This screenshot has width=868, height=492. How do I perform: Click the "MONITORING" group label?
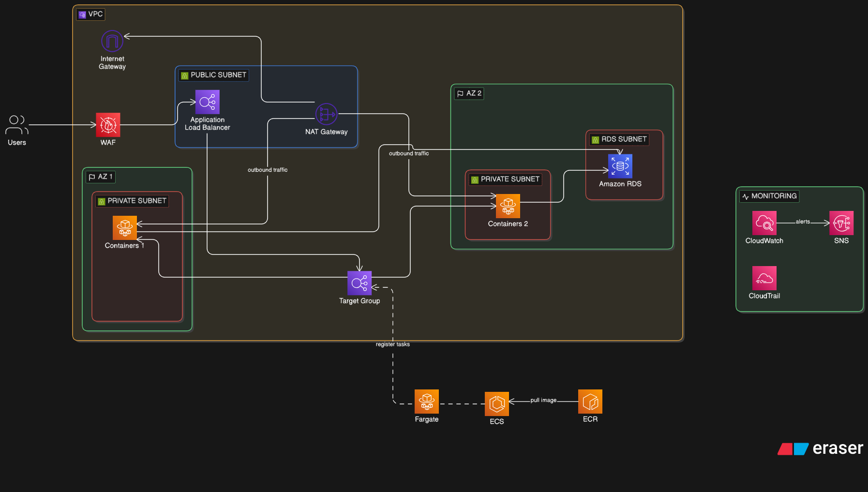point(774,196)
